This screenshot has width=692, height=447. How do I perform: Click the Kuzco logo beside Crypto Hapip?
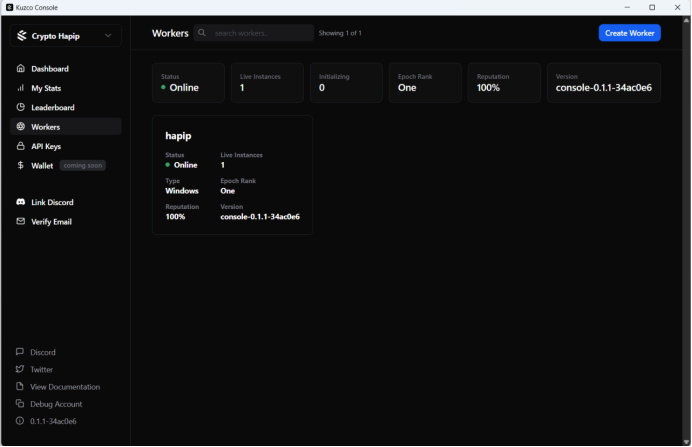click(22, 36)
